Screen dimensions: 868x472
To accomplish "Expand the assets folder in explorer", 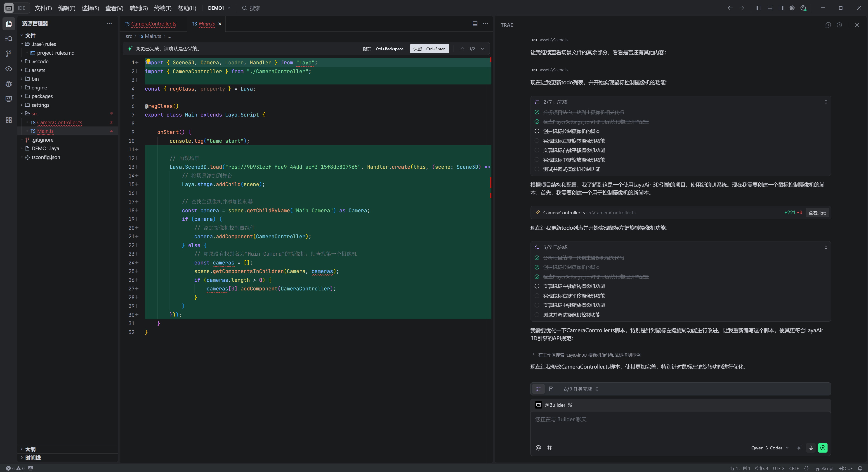I will (38, 70).
